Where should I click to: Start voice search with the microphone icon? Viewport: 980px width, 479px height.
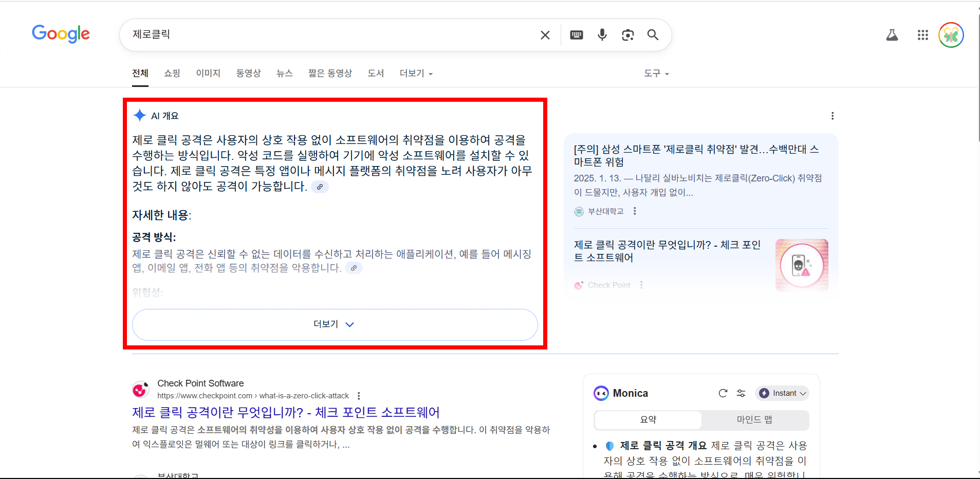click(602, 34)
